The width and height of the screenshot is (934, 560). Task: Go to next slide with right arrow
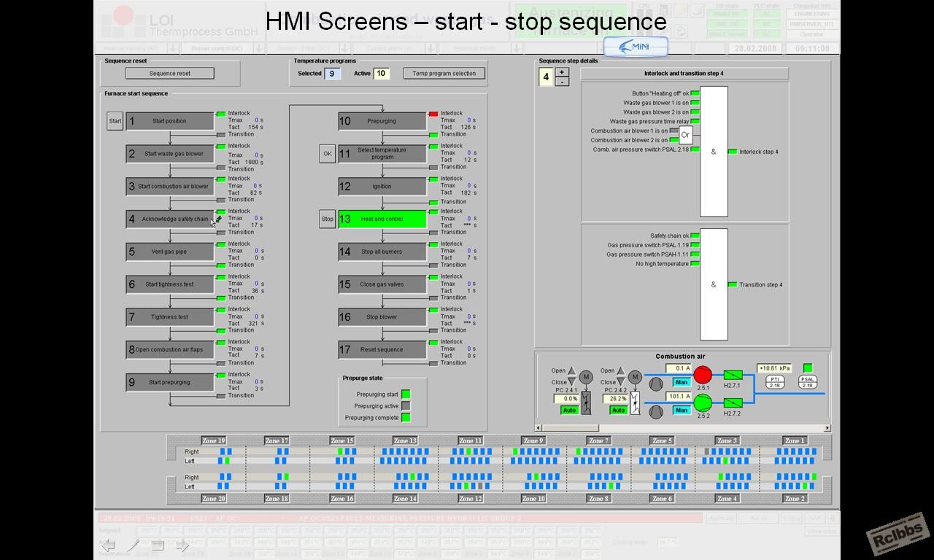[x=182, y=545]
